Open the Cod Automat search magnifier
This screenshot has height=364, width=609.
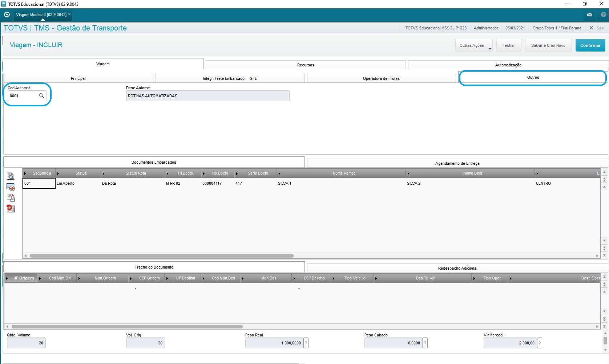tap(41, 96)
